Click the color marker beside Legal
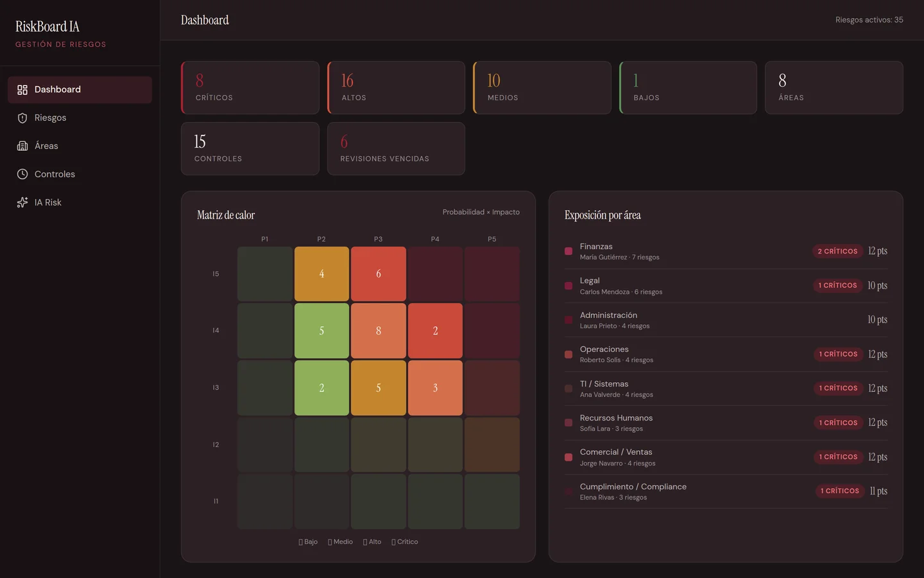The width and height of the screenshot is (924, 578). click(569, 286)
